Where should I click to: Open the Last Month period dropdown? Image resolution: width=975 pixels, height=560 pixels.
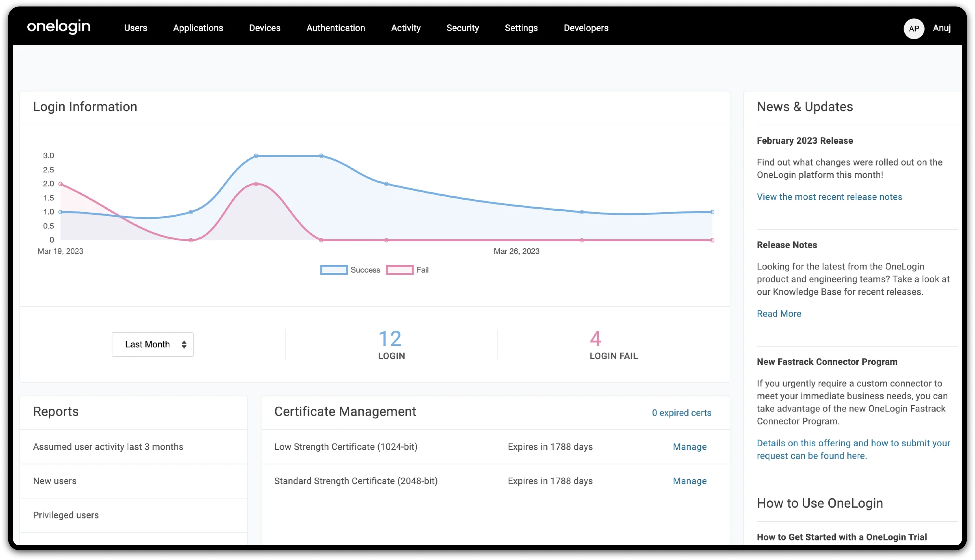pyautogui.click(x=153, y=344)
